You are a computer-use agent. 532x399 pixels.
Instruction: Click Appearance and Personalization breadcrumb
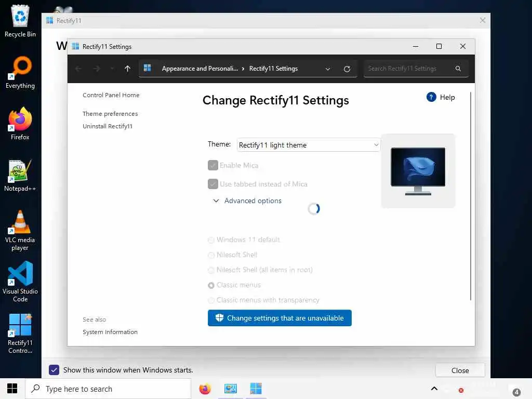[x=200, y=69]
